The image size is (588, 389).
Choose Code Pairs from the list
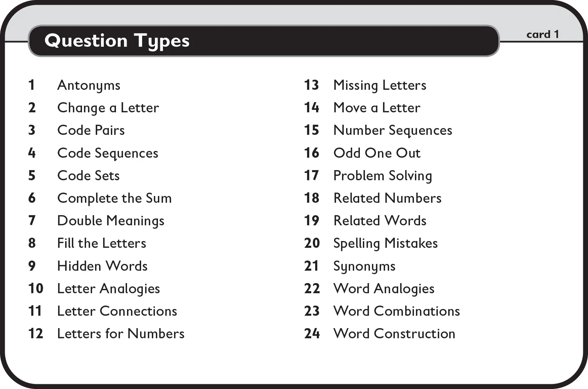tap(91, 130)
